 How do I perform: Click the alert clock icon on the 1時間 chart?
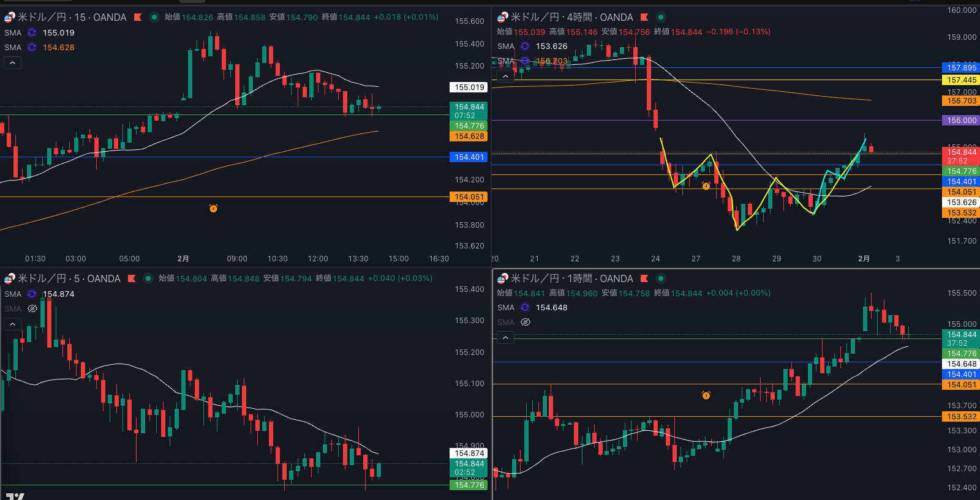[x=706, y=395]
